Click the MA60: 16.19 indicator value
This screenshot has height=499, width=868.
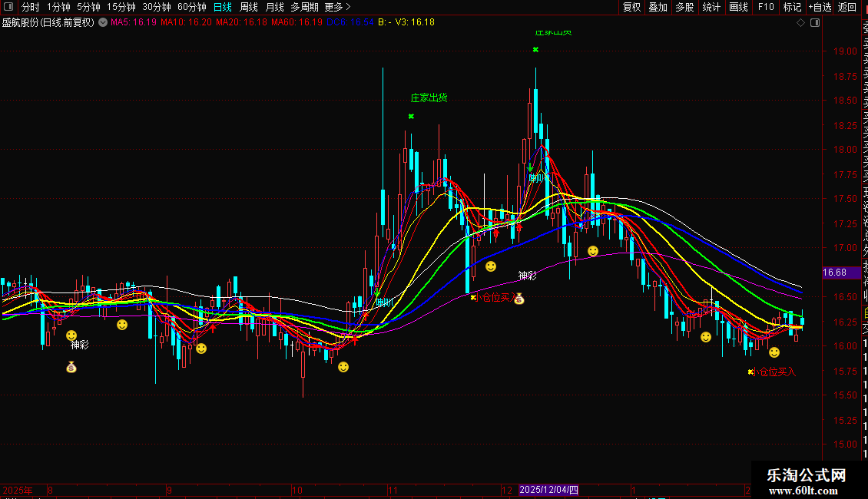tap(297, 22)
